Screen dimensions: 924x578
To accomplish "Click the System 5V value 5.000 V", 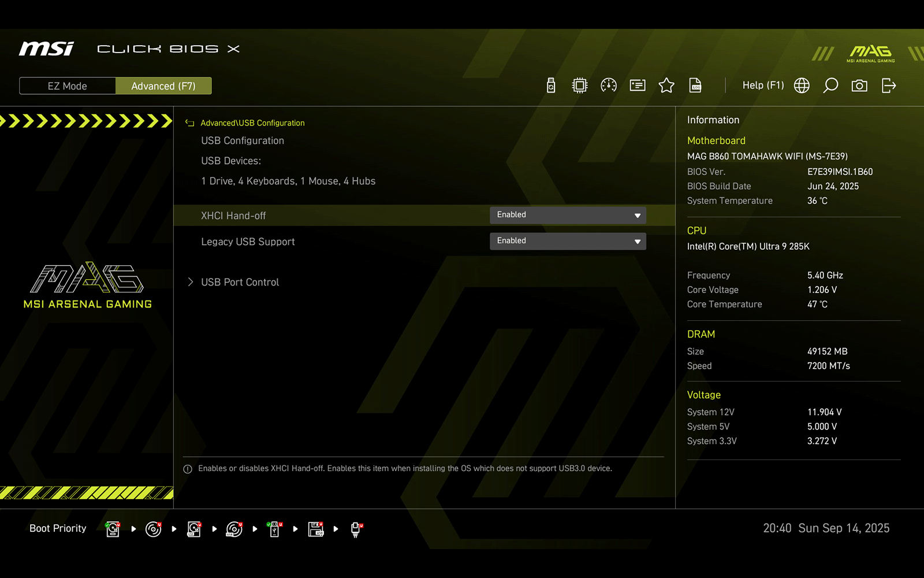I will click(x=822, y=427).
